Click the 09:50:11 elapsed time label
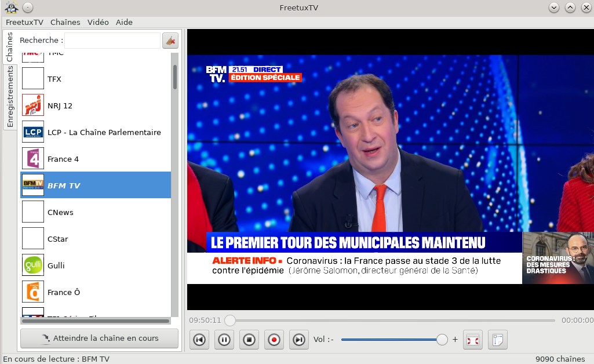Viewport: 594px width, 364px height. (205, 321)
